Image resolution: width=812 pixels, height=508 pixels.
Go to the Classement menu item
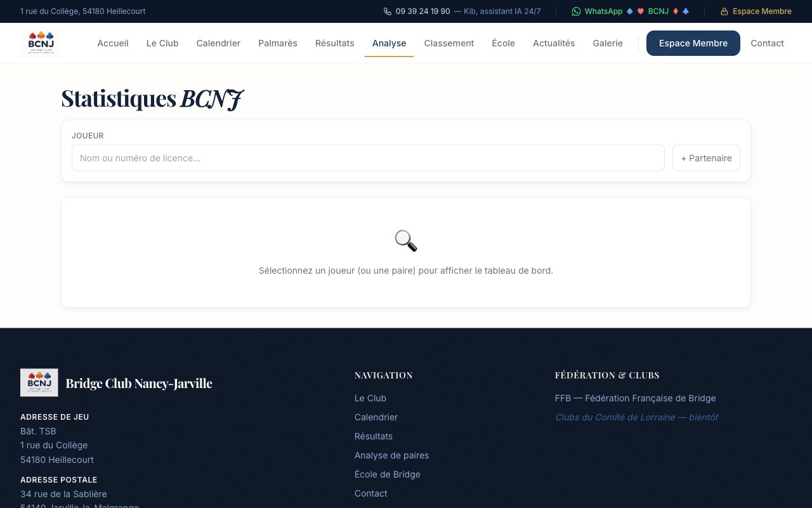pos(449,43)
